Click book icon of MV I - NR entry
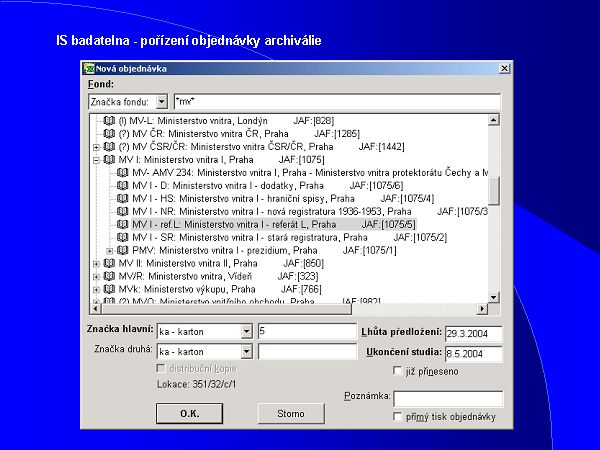Image resolution: width=600 pixels, height=450 pixels. [x=123, y=211]
